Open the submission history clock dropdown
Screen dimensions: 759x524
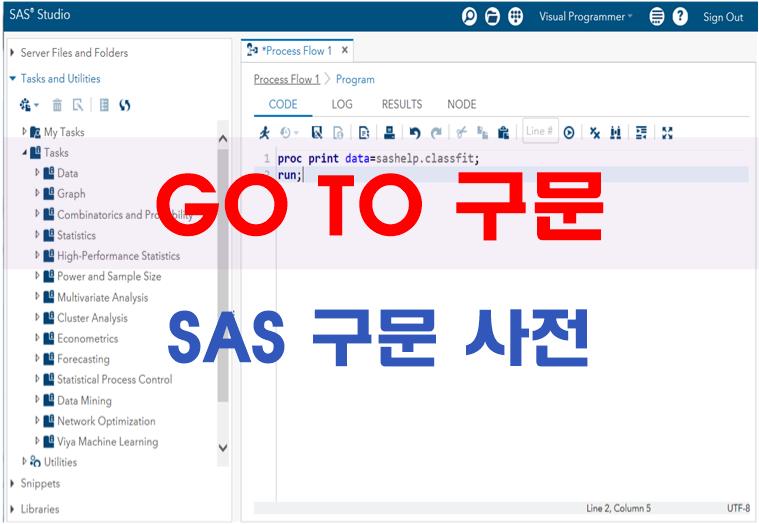[x=289, y=133]
